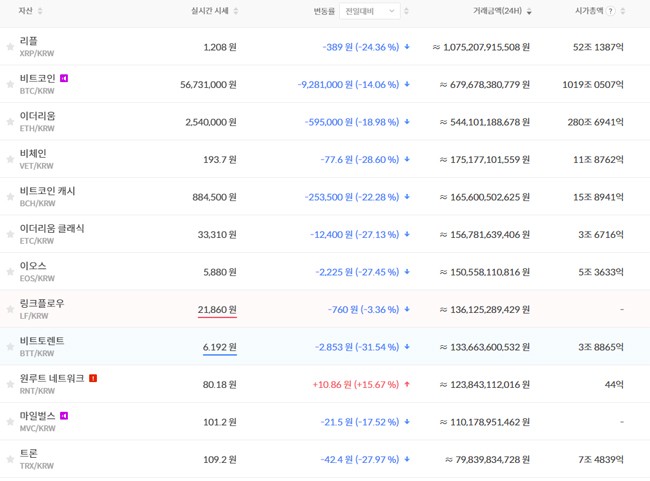Click the purple badge next to 마일벌스

coord(64,415)
